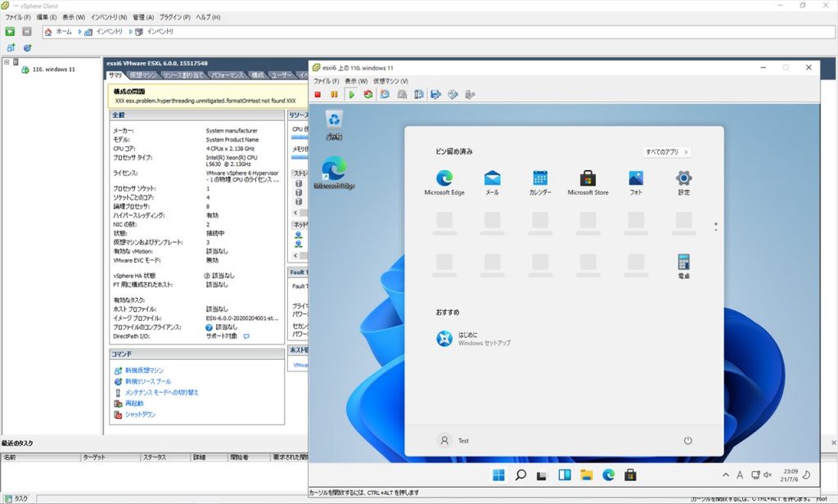Click the USB device connection icon in console toolbar
Screen dimensions: 838x504
point(470,95)
